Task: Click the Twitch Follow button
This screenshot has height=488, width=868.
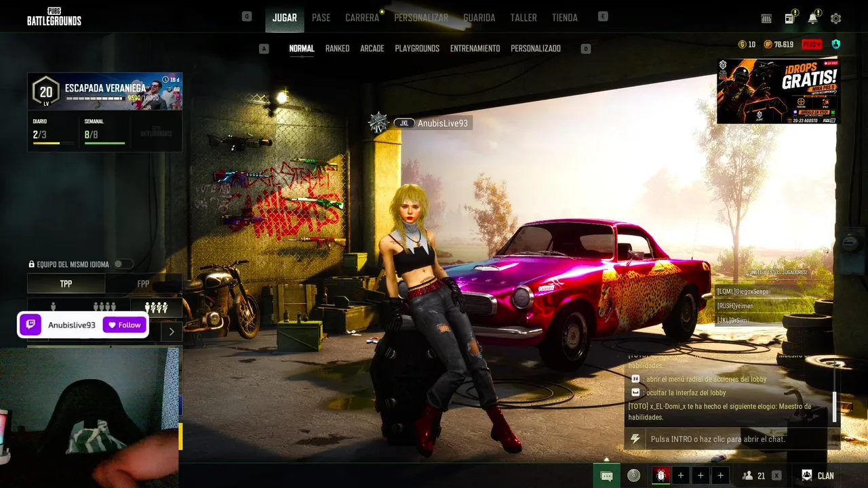Action: [x=125, y=325]
